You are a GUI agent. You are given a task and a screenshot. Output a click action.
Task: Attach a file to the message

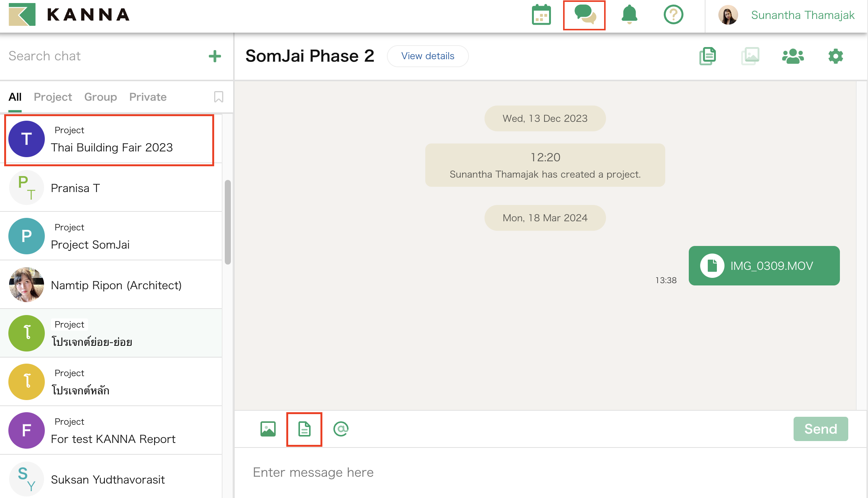pos(304,429)
